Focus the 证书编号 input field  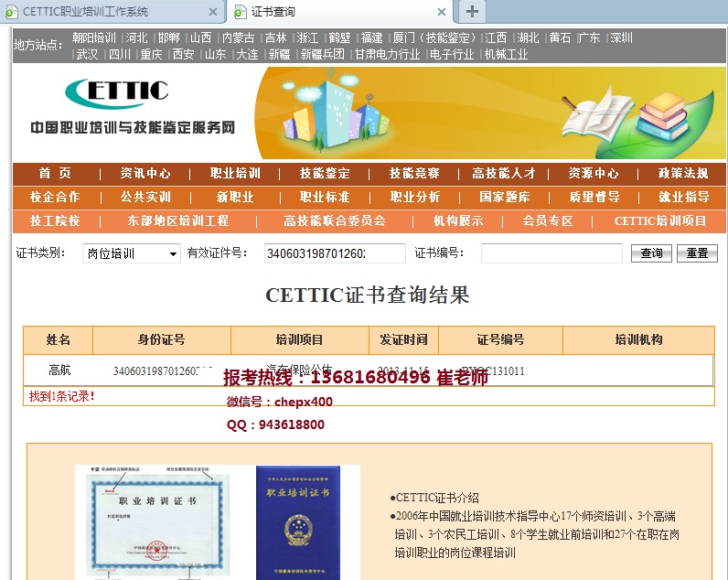(x=551, y=253)
